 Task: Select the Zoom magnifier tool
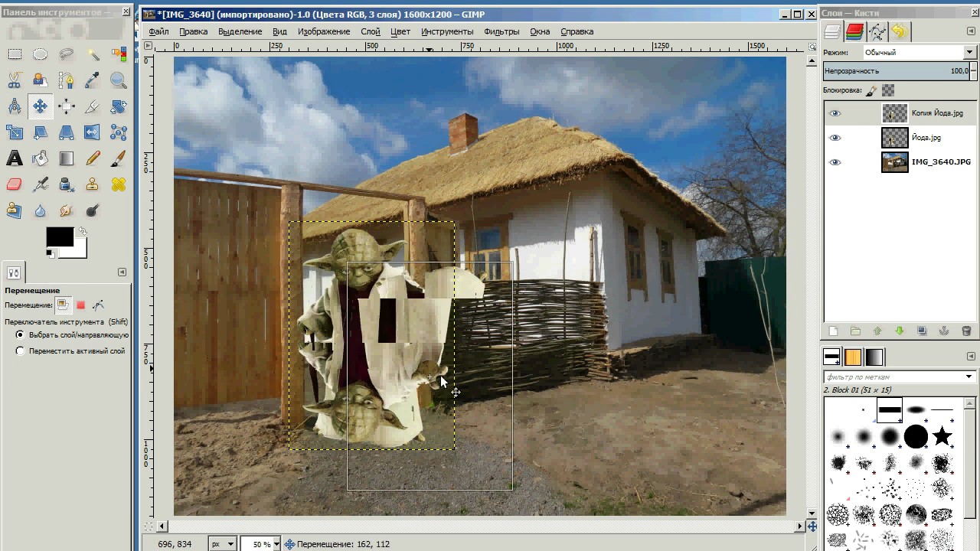pos(119,80)
